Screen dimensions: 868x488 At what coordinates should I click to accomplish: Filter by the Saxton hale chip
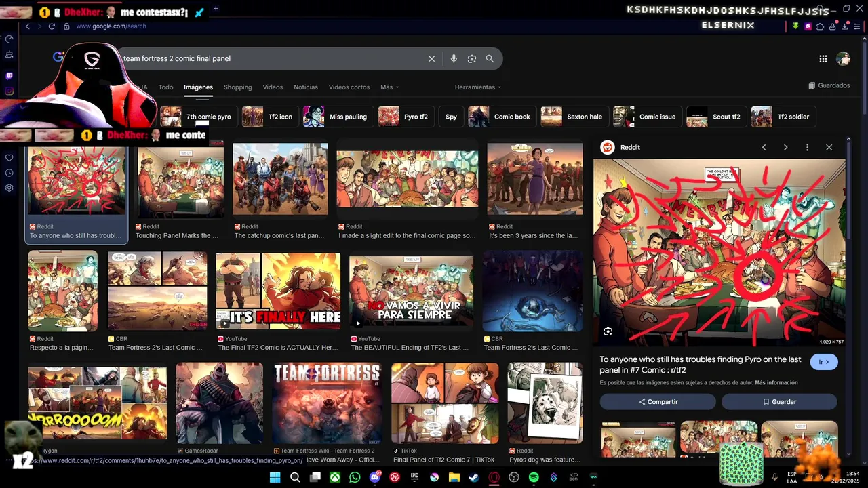[x=574, y=117]
